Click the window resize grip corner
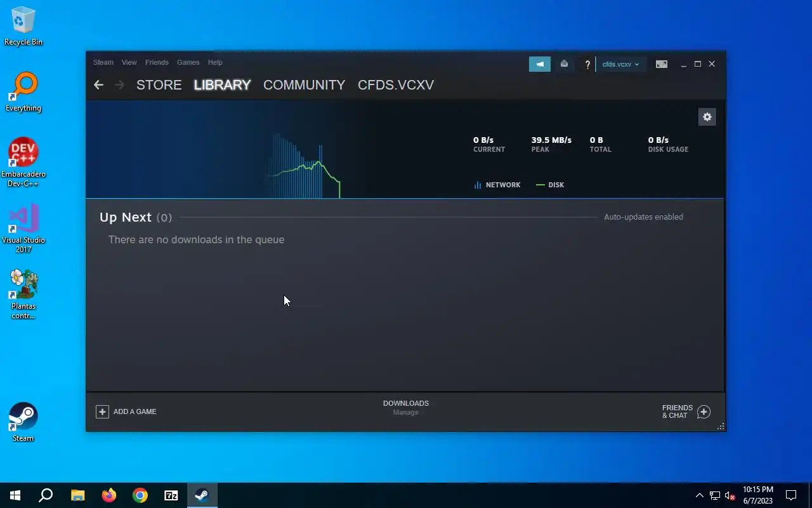 (x=721, y=427)
